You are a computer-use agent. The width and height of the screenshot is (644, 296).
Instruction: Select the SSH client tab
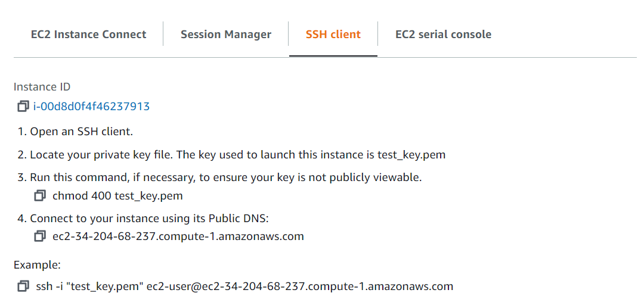(x=333, y=35)
